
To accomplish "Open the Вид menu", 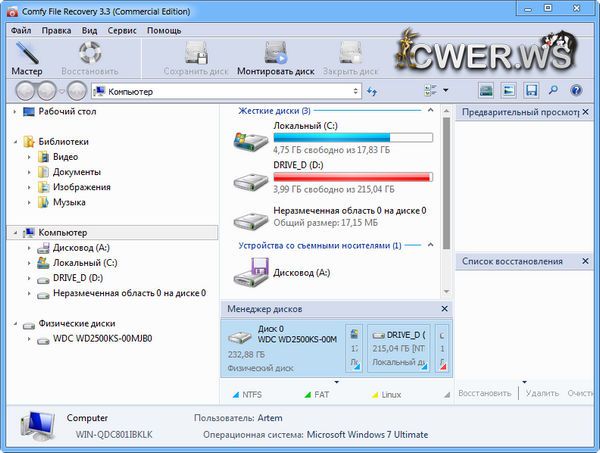I will point(89,30).
